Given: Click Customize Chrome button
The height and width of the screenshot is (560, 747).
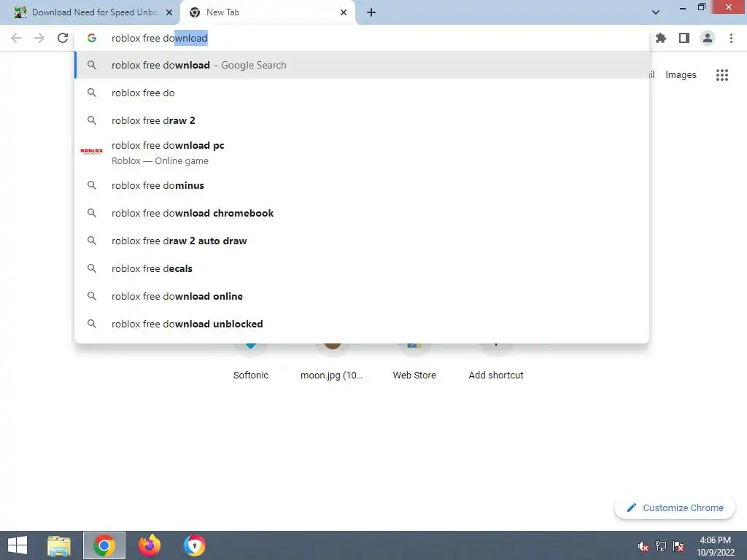Looking at the screenshot, I should coord(675,508).
